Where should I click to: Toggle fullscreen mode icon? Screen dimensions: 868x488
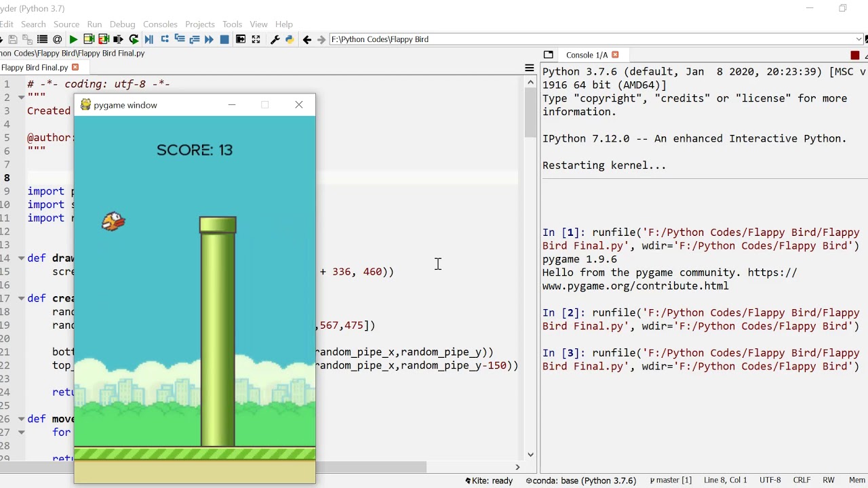tap(256, 39)
